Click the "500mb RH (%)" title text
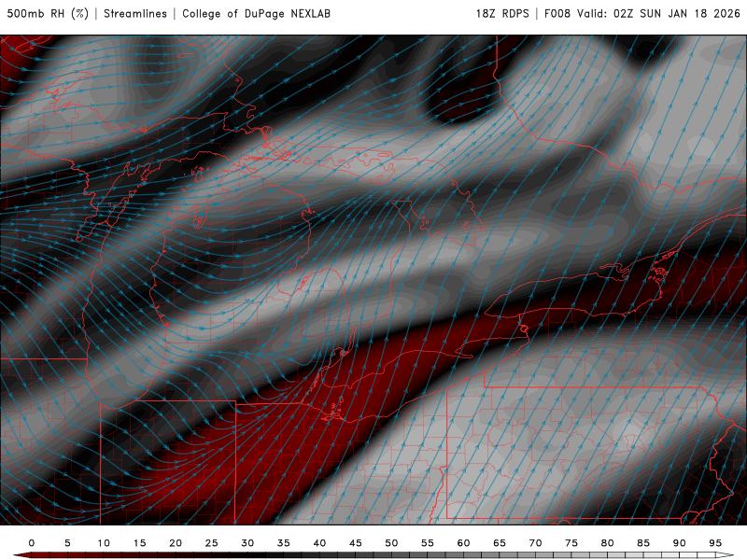747x560 pixels. [48, 13]
